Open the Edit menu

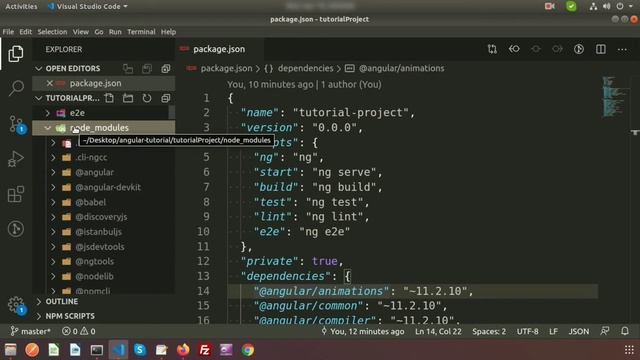(x=25, y=32)
